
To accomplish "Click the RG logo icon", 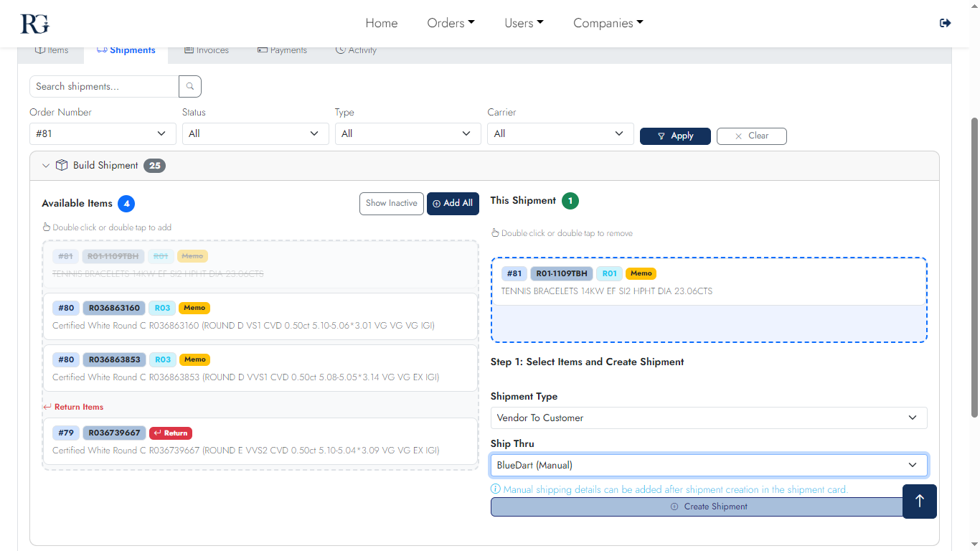I will click(34, 23).
